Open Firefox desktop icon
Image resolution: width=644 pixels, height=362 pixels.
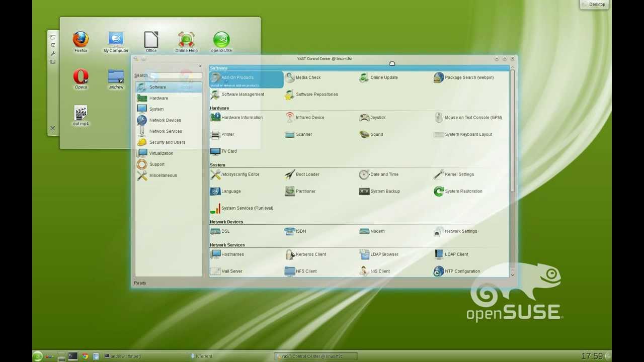[80, 42]
